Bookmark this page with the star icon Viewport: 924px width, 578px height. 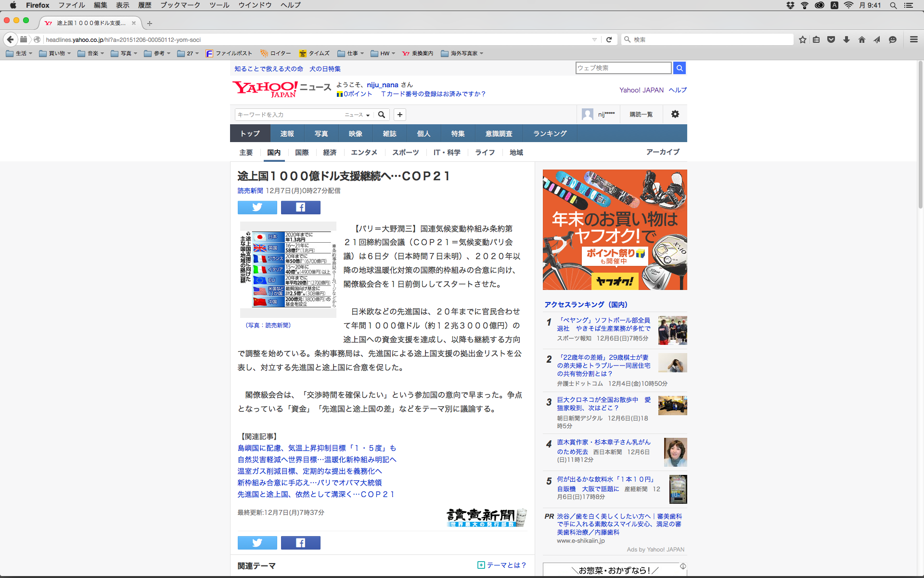(802, 39)
